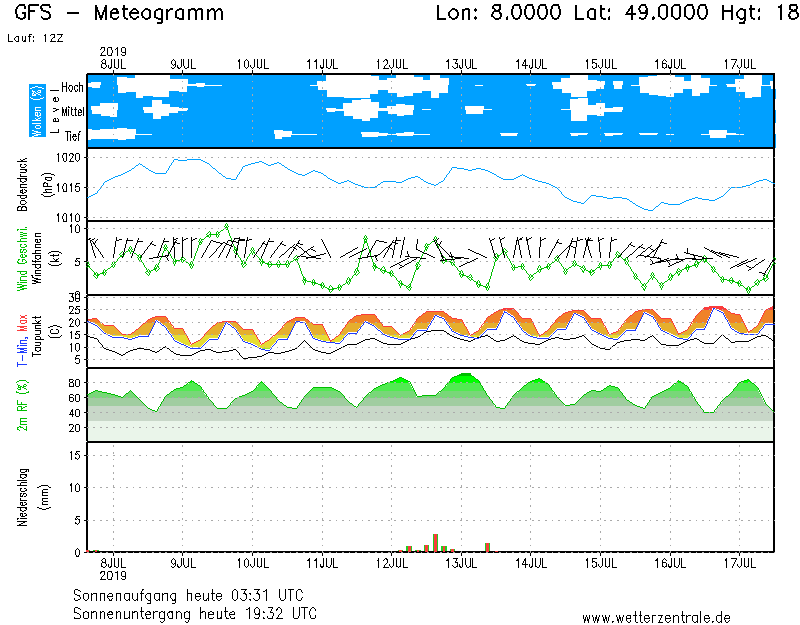Click the 14JUL date label below the precipitation chart

click(531, 563)
